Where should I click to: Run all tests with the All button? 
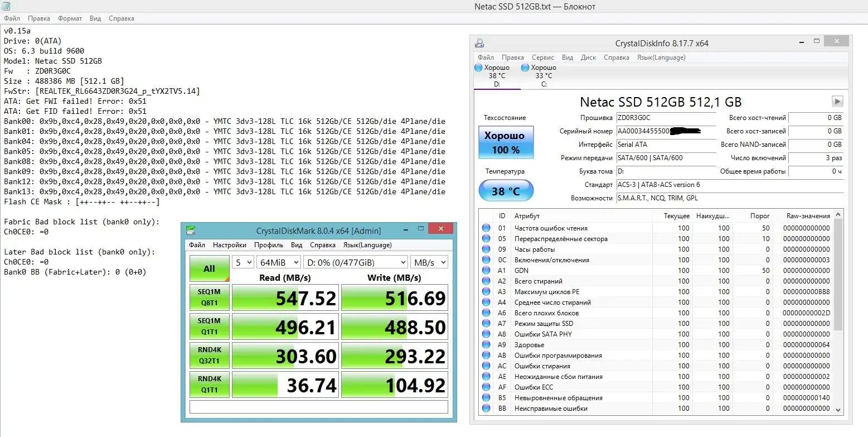(x=209, y=268)
